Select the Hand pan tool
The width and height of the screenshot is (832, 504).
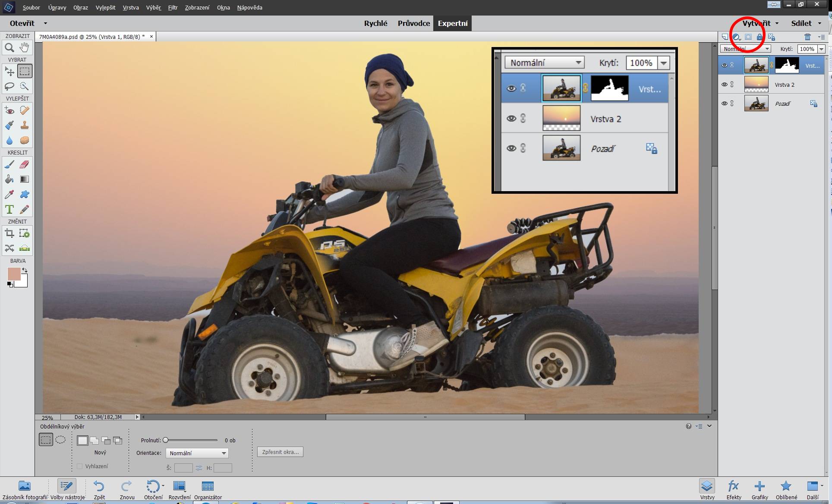pos(25,47)
